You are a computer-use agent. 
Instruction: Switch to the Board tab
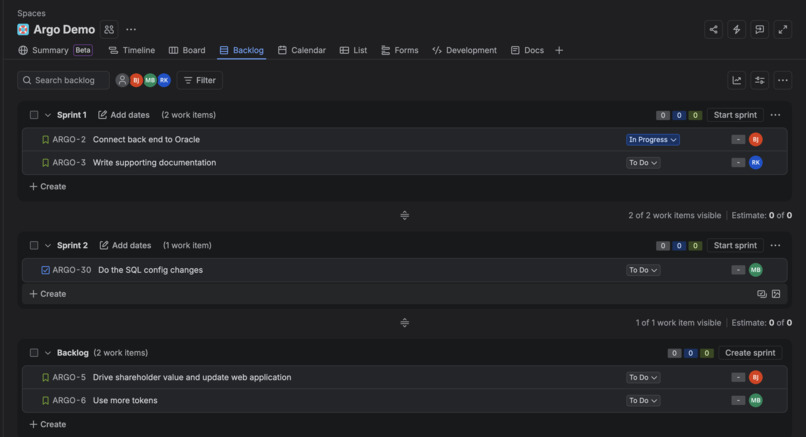coord(187,50)
